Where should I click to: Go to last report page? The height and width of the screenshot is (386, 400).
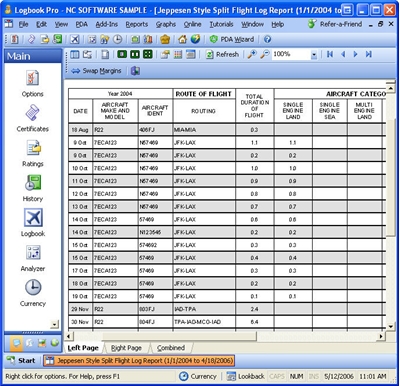[x=368, y=54]
